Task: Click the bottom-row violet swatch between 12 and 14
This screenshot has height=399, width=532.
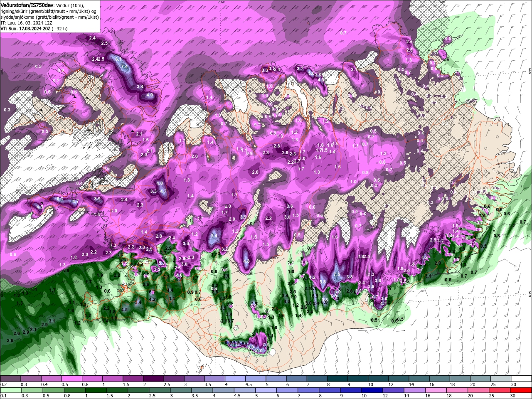Action: point(392,390)
